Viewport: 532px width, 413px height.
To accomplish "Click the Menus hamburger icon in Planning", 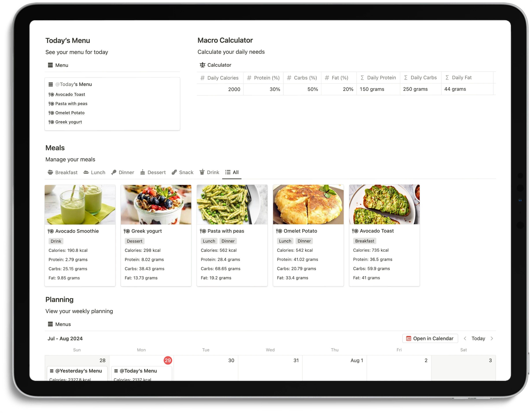I will (x=50, y=324).
